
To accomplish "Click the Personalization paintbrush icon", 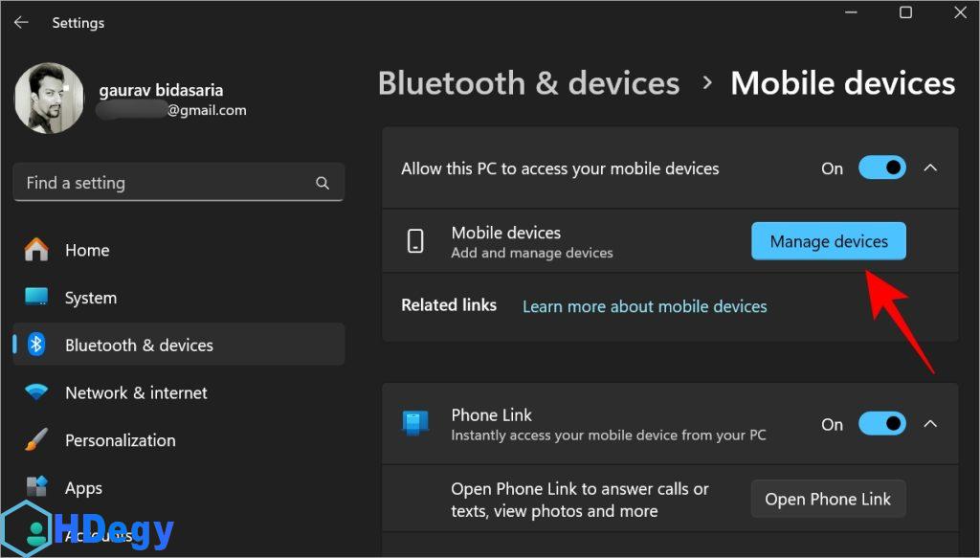I will point(36,440).
